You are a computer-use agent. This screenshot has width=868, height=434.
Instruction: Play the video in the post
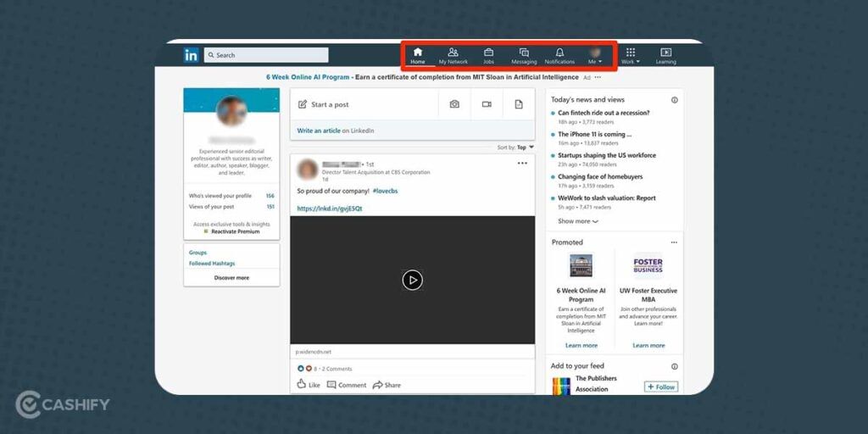(x=413, y=280)
